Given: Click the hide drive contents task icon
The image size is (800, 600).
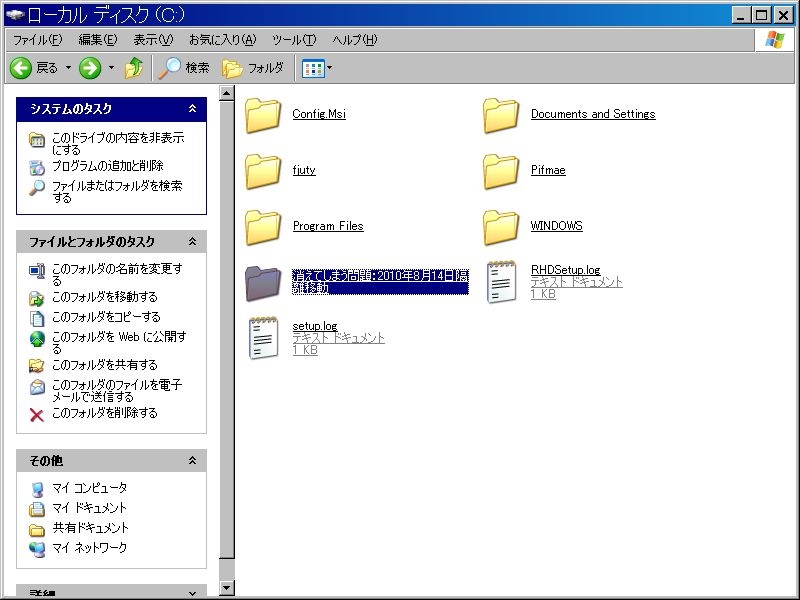Looking at the screenshot, I should click(37, 139).
